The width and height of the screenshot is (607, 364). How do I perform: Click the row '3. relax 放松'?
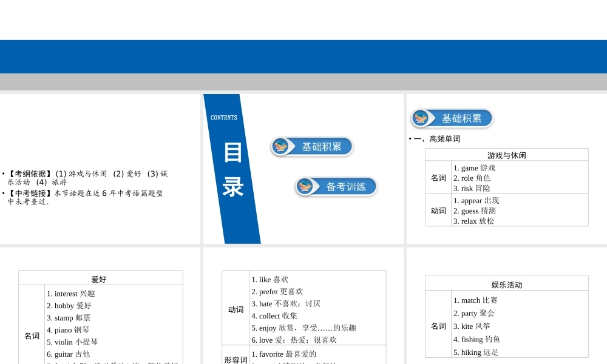[x=474, y=221]
